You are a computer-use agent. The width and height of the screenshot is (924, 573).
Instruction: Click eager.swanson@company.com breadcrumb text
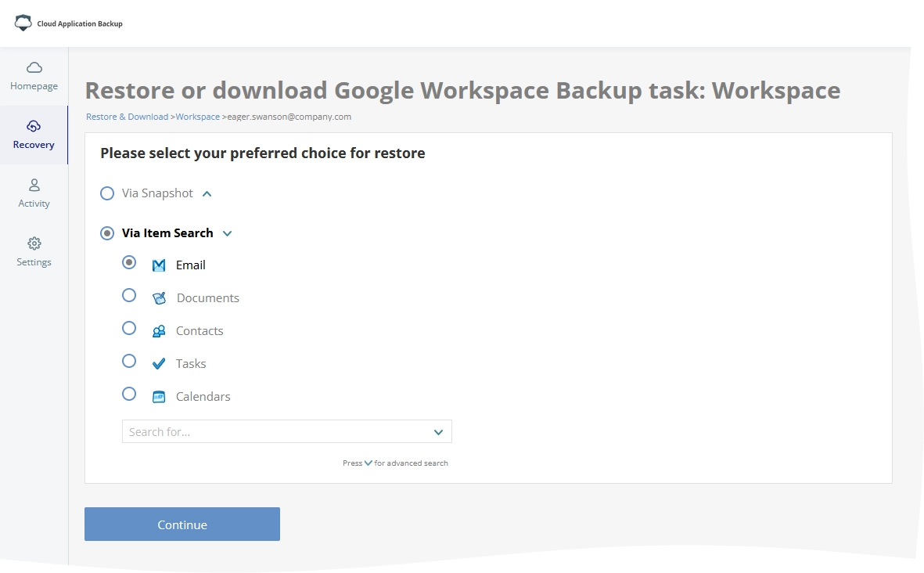289,117
